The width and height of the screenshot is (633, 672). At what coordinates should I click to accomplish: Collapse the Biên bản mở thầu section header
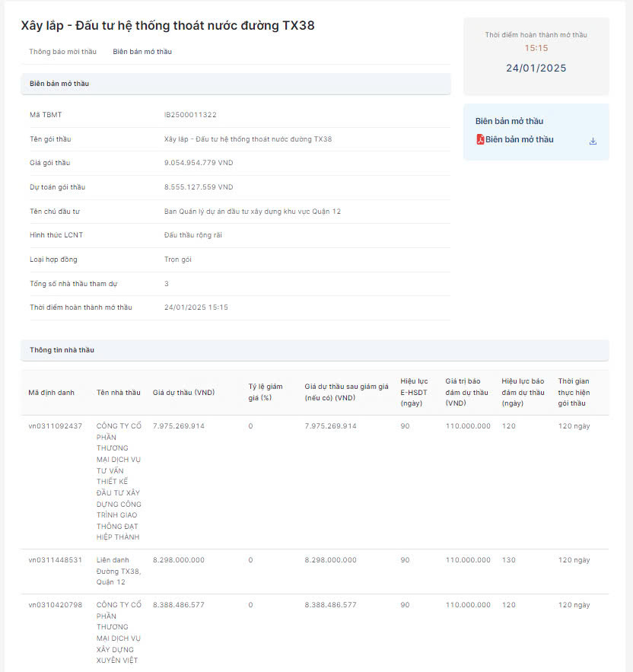[x=235, y=84]
